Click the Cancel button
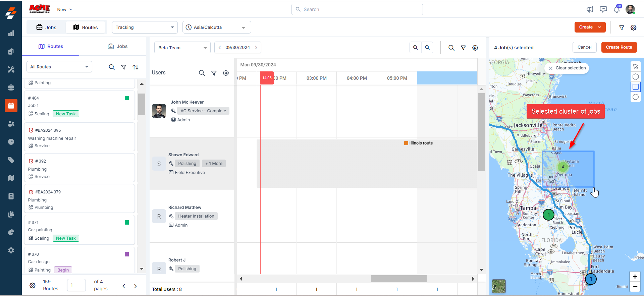The width and height of the screenshot is (644, 296). 585,47
